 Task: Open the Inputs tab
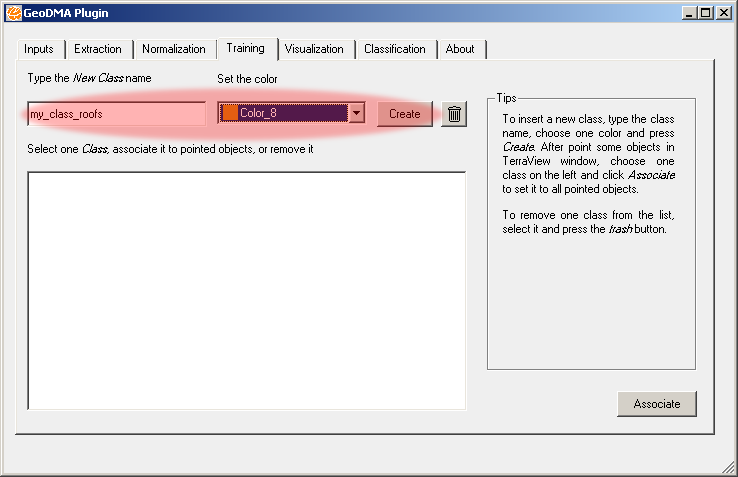(39, 49)
